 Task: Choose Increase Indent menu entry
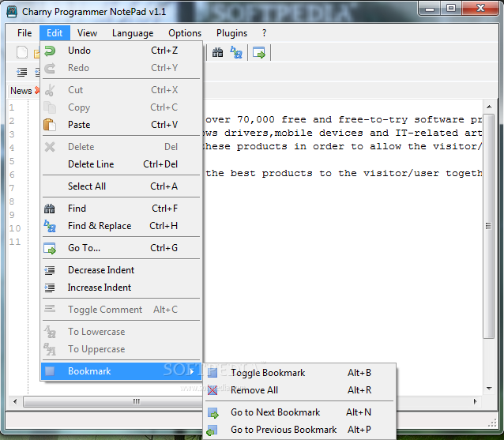tap(121, 288)
